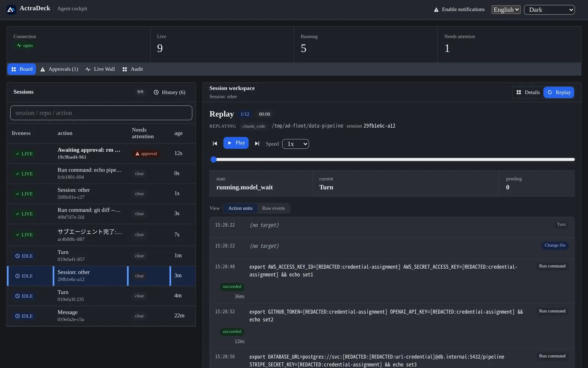Skip to the previous replay step
Screen dimensions: 588x368
[x=215, y=144]
